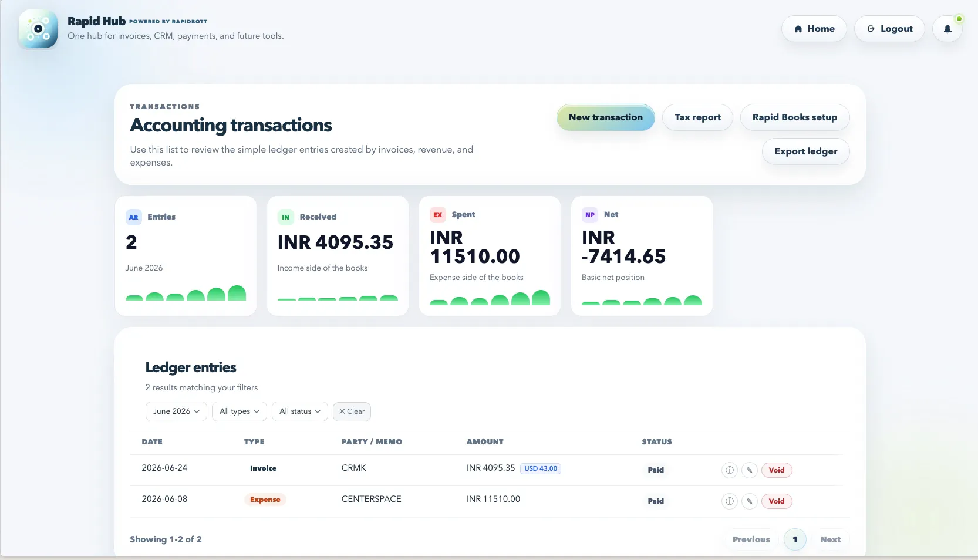Click the NP Net badge icon
Image resolution: width=978 pixels, height=560 pixels.
pyautogui.click(x=590, y=215)
